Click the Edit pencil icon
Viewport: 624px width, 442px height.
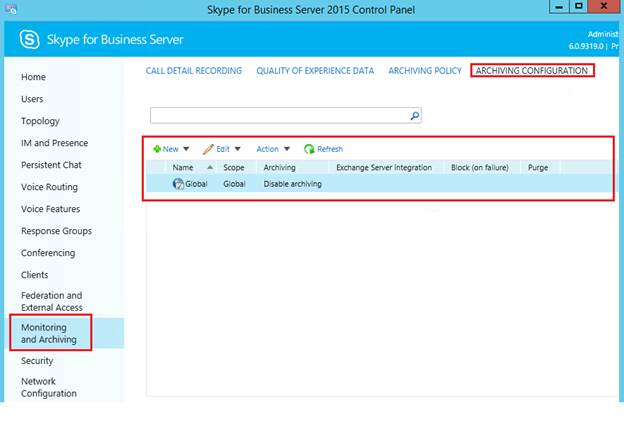tap(208, 149)
